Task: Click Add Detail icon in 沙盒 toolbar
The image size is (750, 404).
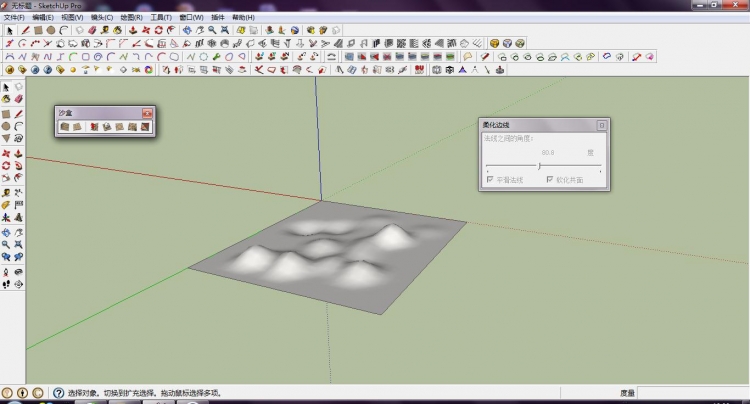Action: click(x=132, y=127)
